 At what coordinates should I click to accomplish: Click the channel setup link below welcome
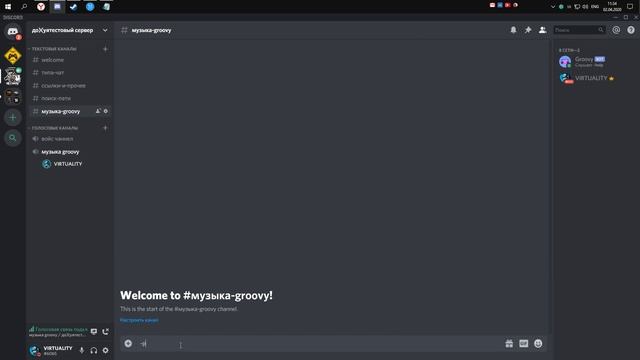coord(139,320)
